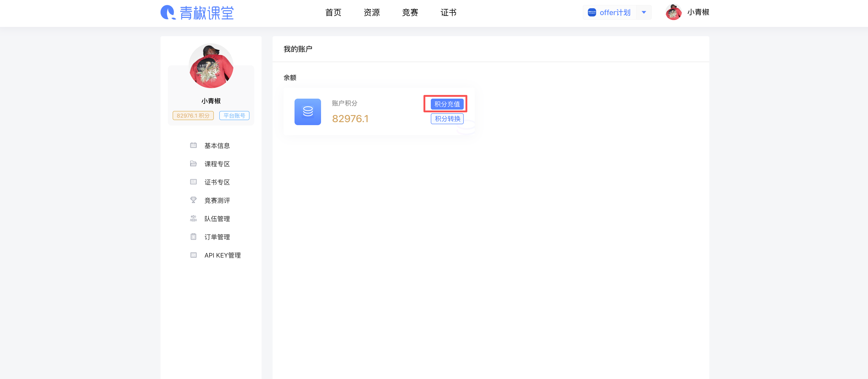Viewport: 868px width, 379px height.
Task: Click the 青椒课堂 logo
Action: click(197, 13)
